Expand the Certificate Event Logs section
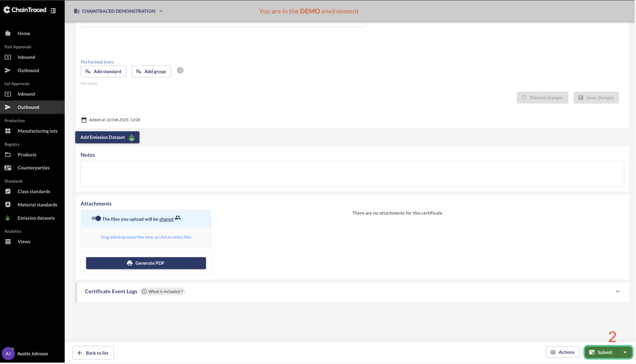Image resolution: width=636 pixels, height=364 pixels. (617, 291)
